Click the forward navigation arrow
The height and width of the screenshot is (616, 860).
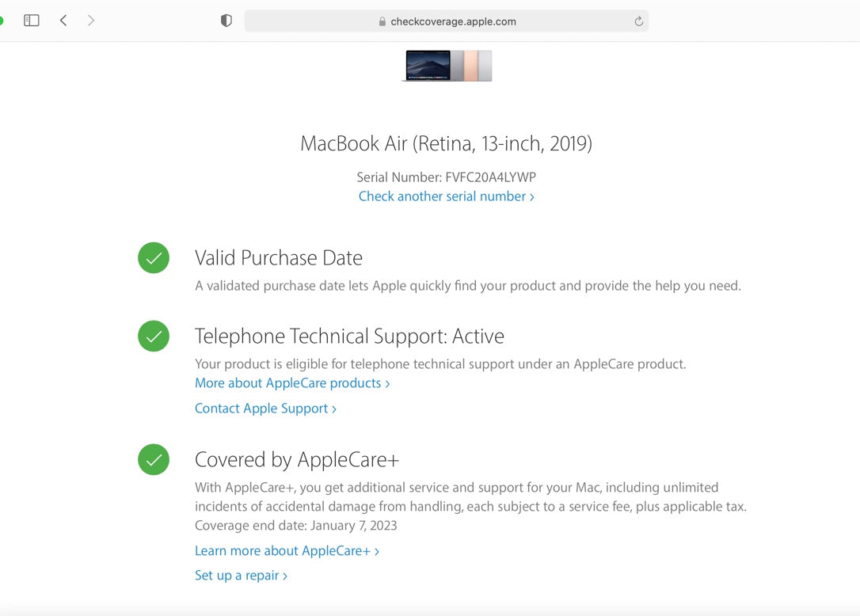tap(91, 21)
